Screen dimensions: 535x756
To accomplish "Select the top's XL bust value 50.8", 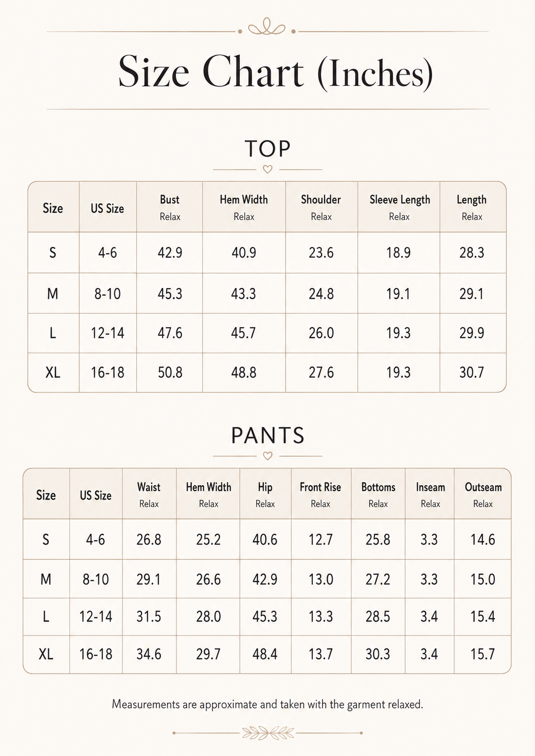I will [x=170, y=373].
